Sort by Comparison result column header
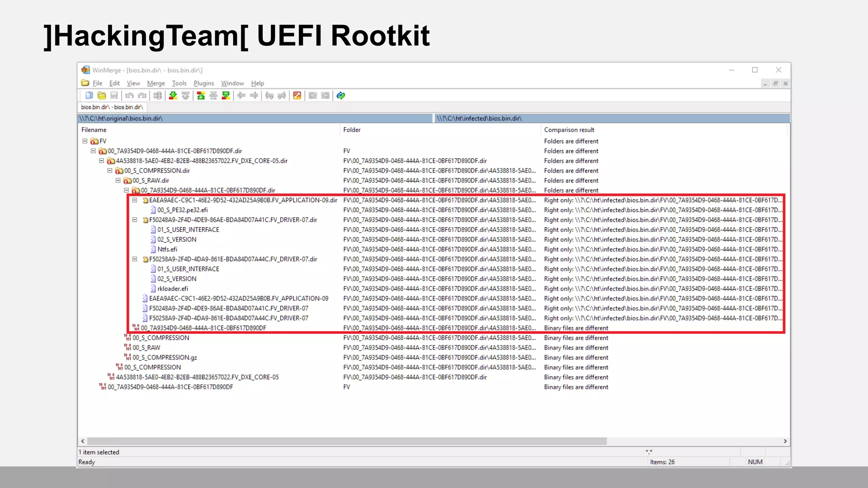 (665, 130)
